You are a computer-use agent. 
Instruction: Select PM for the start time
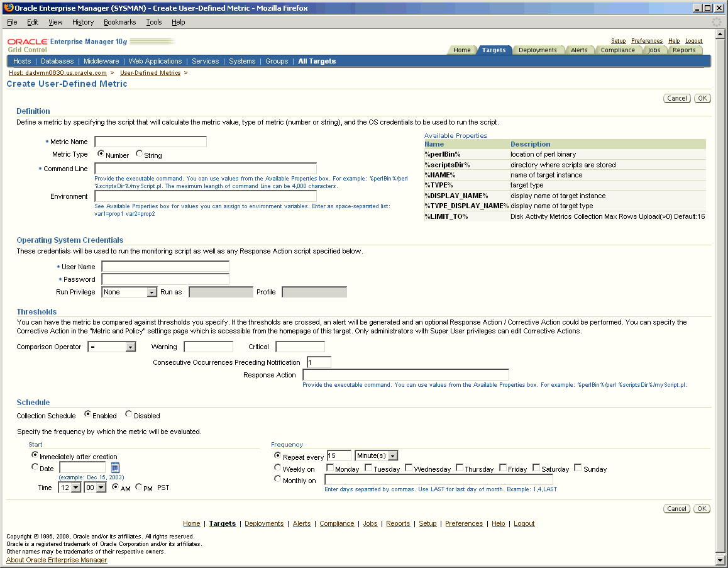(x=138, y=487)
